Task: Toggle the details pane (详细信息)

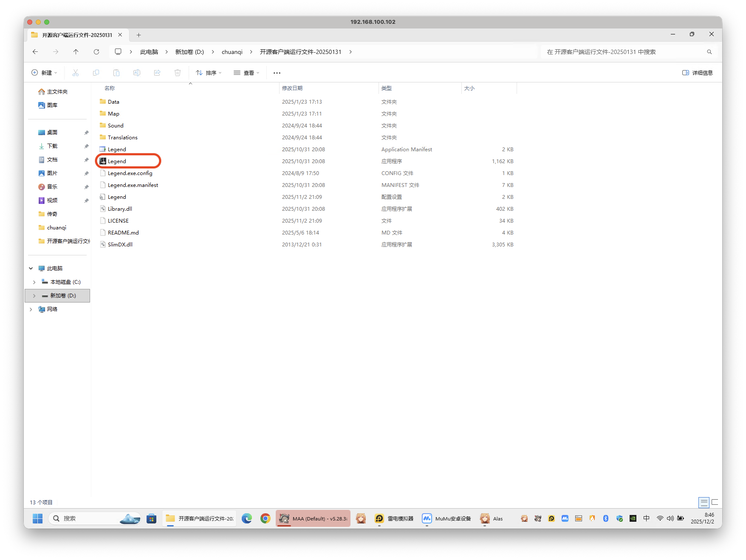Action: point(698,73)
